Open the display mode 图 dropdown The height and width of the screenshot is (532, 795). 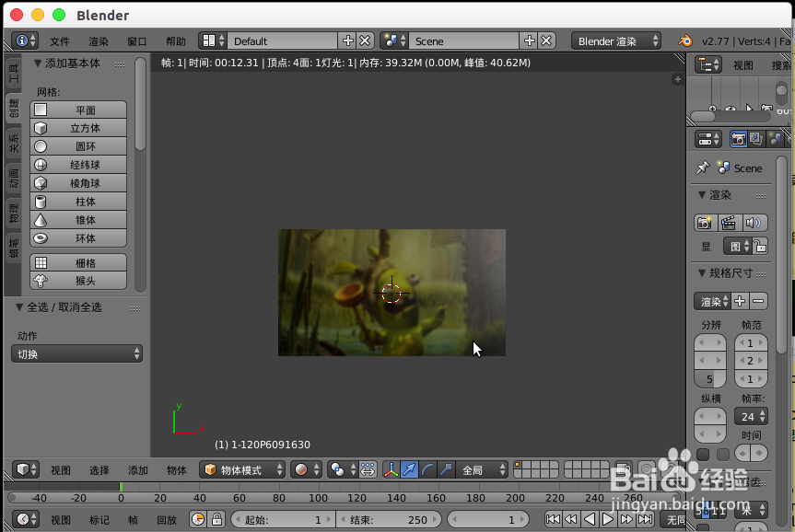(737, 247)
